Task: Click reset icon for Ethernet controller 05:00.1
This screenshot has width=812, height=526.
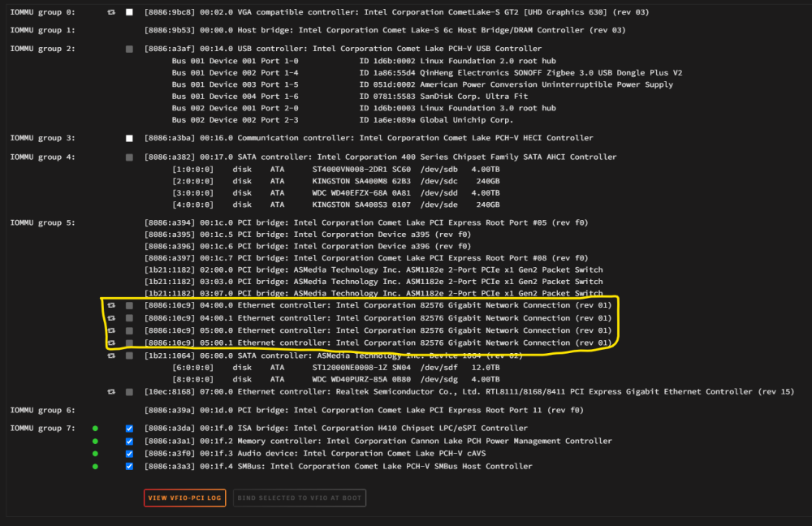Action: pyautogui.click(x=111, y=343)
